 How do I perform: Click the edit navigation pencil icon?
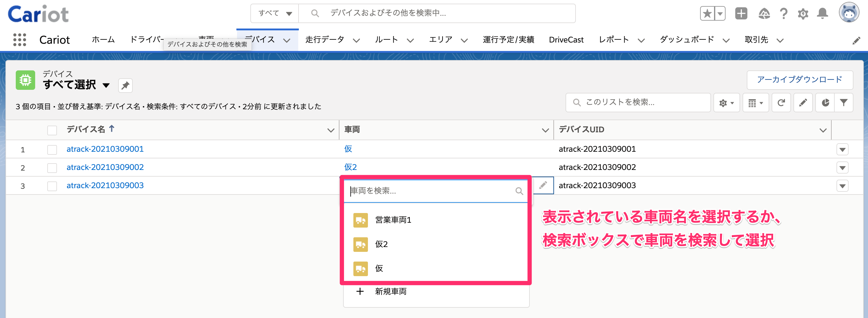pos(856,41)
